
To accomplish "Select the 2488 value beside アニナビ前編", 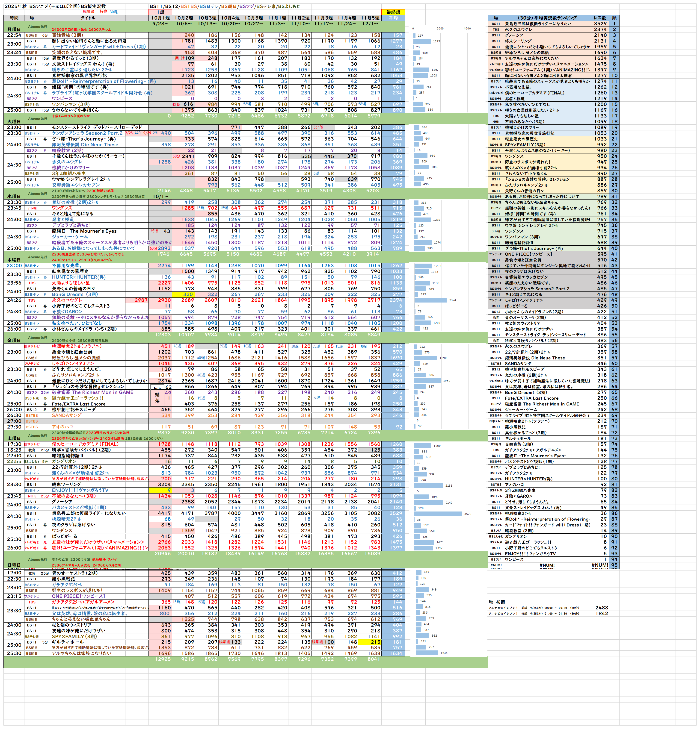I will 601,608.
